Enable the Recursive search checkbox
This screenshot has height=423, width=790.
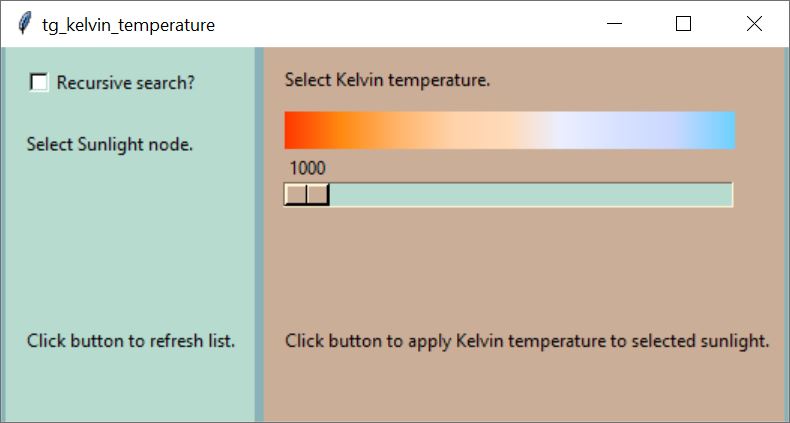39,82
